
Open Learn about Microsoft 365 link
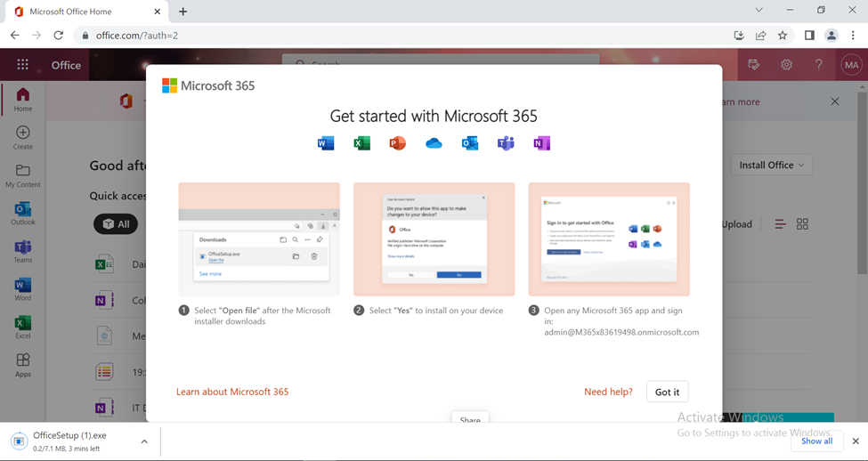pos(232,392)
